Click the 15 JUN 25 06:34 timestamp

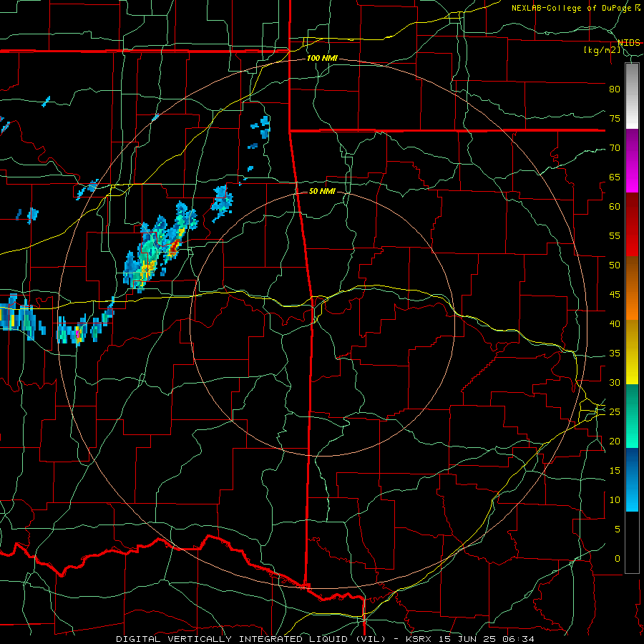(487, 639)
